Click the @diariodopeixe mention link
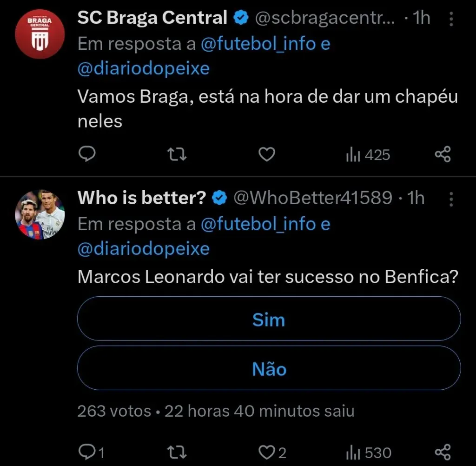476x466 pixels. point(143,68)
